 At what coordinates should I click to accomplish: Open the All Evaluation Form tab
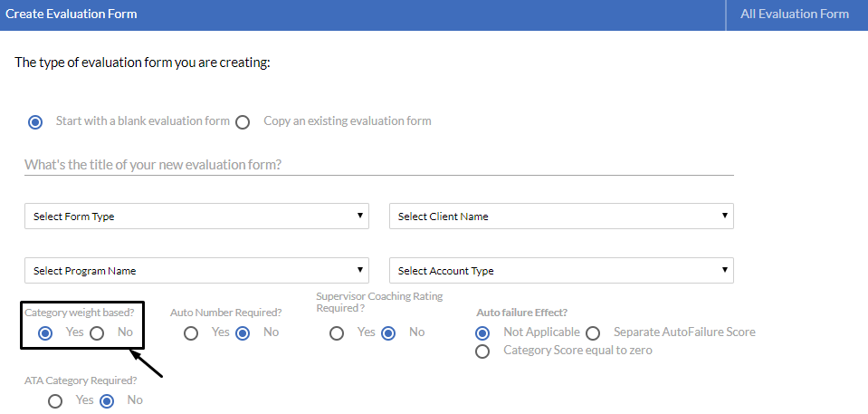pyautogui.click(x=795, y=14)
